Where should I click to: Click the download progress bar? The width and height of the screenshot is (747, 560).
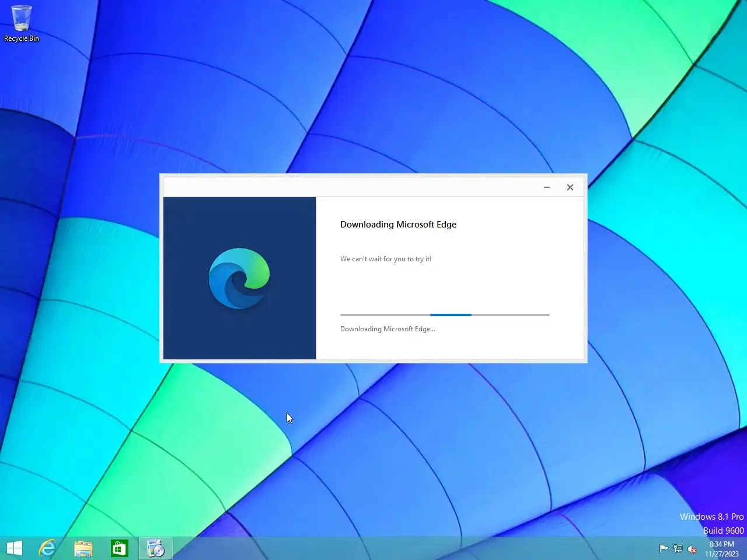445,315
